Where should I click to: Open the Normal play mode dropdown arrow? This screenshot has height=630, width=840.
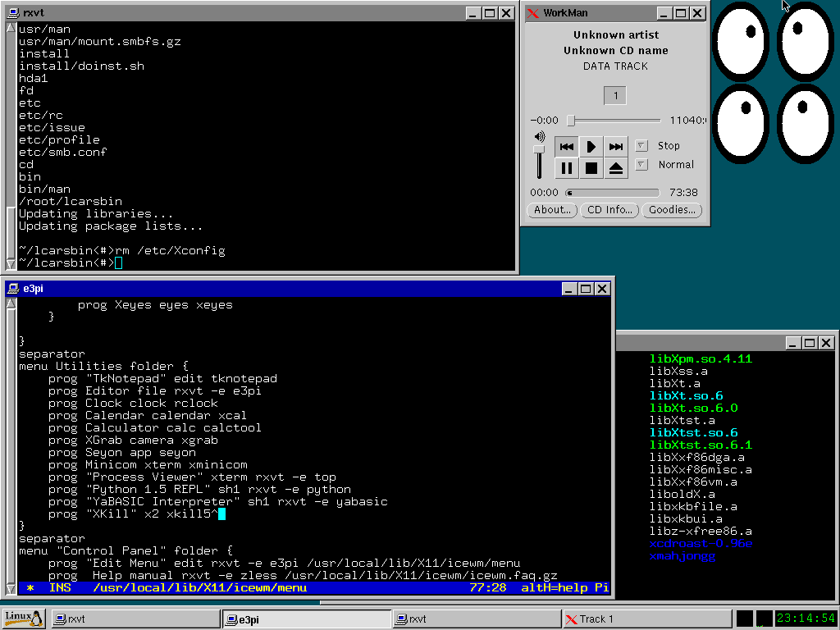pos(641,164)
